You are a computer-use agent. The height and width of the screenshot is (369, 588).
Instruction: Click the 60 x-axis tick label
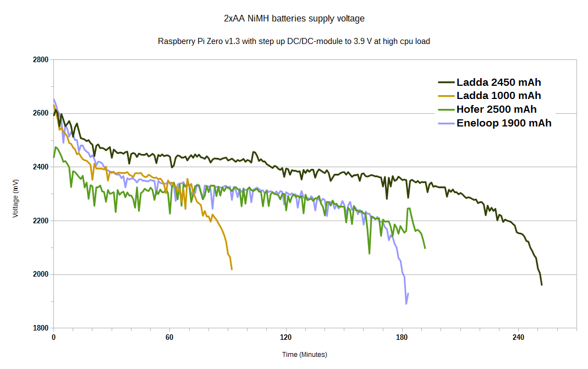[169, 337]
